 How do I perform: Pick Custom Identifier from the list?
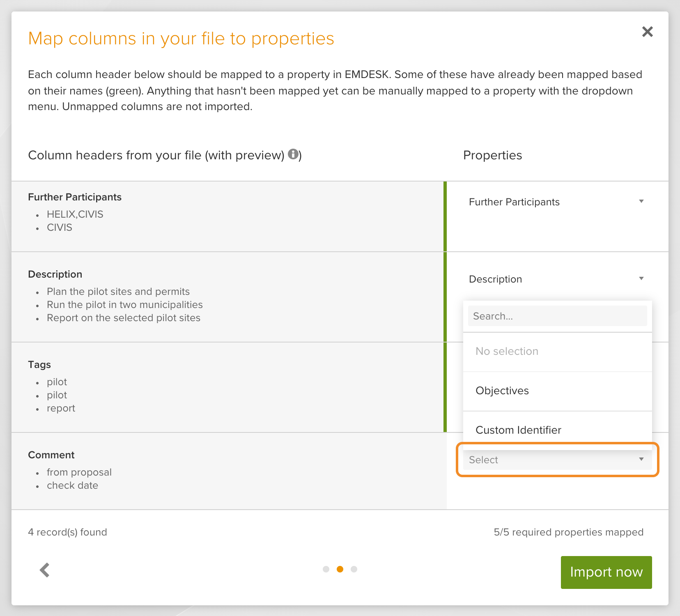557,430
